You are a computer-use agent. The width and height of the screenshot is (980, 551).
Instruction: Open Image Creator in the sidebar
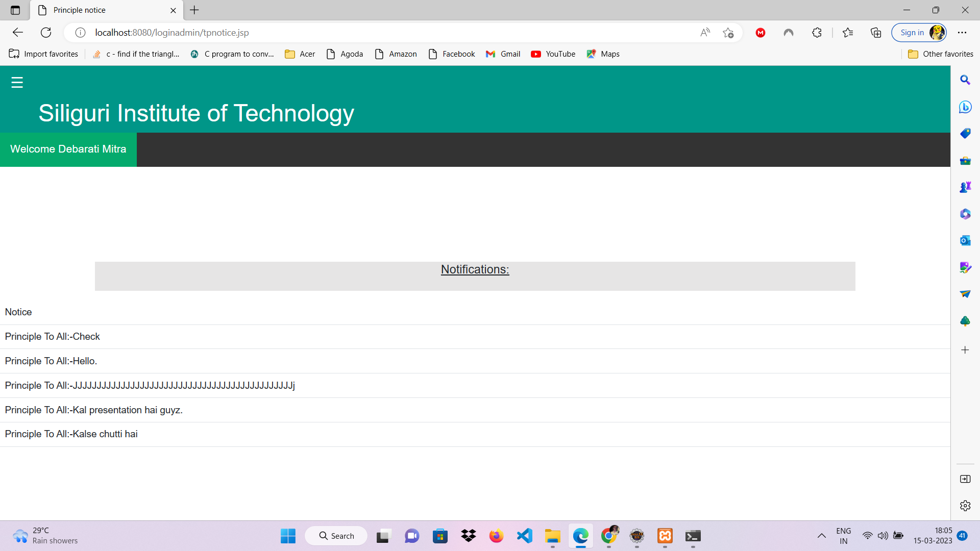click(x=966, y=267)
